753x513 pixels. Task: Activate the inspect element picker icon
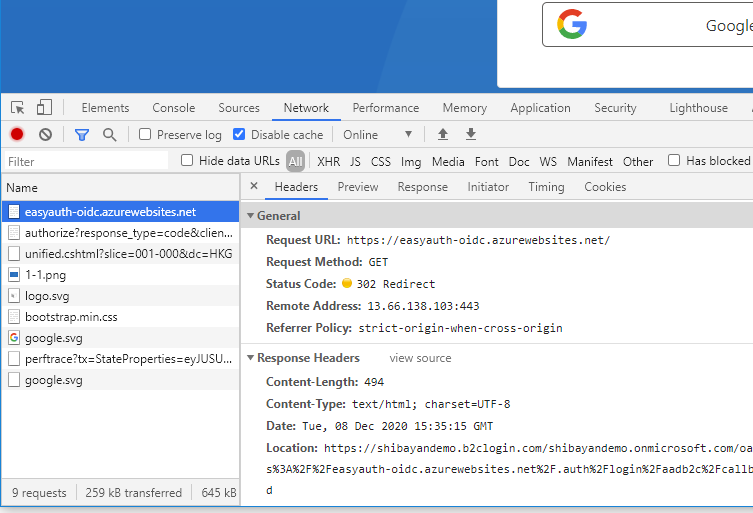(18, 108)
